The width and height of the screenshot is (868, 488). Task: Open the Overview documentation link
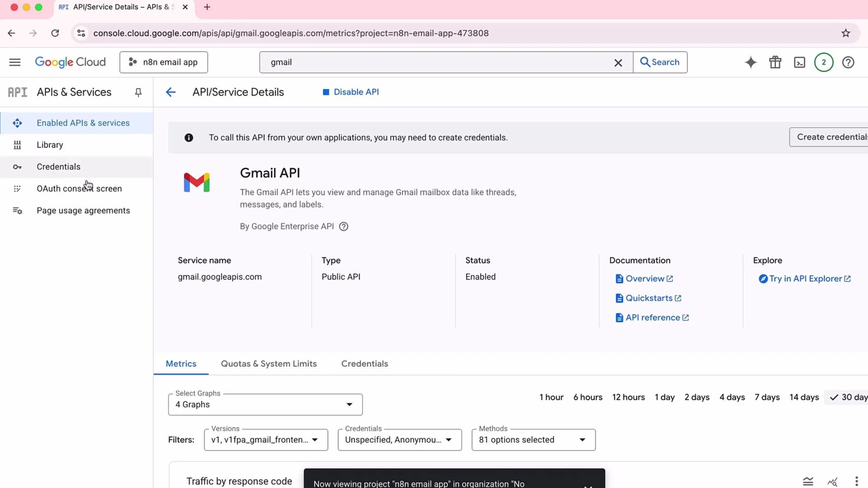[x=644, y=279]
